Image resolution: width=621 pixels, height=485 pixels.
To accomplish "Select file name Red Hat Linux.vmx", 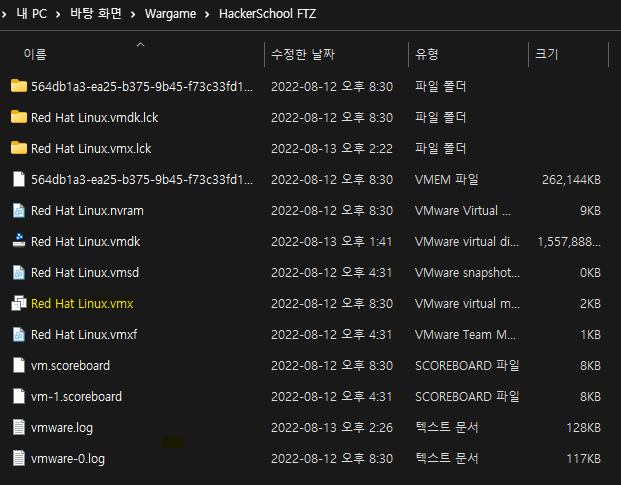I will (x=82, y=304).
